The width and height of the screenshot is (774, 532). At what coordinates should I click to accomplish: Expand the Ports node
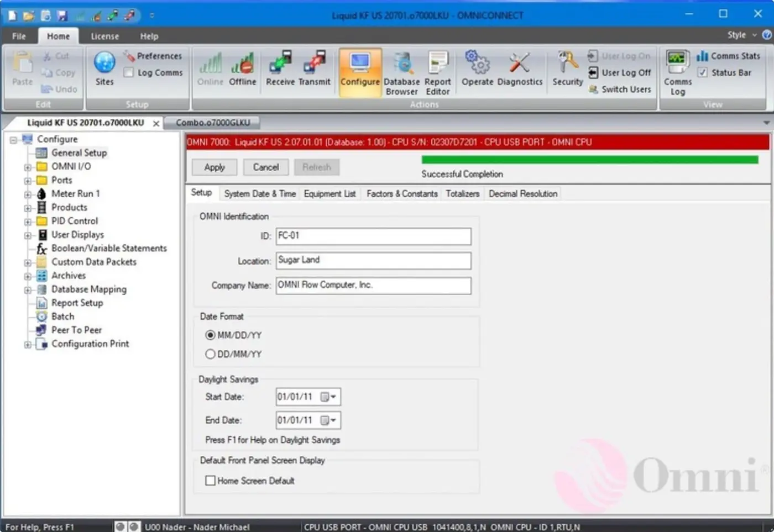pyautogui.click(x=28, y=181)
